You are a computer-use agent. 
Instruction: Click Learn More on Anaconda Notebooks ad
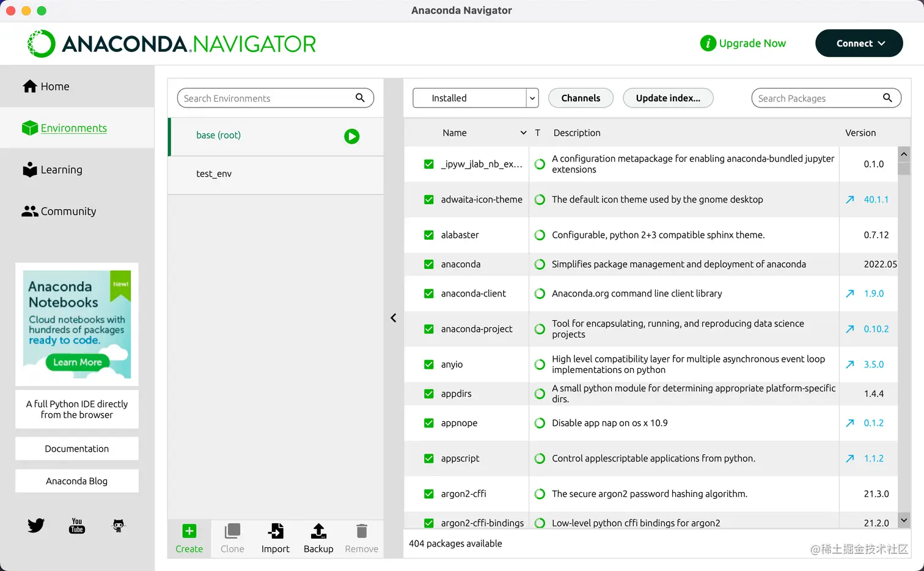click(x=78, y=363)
